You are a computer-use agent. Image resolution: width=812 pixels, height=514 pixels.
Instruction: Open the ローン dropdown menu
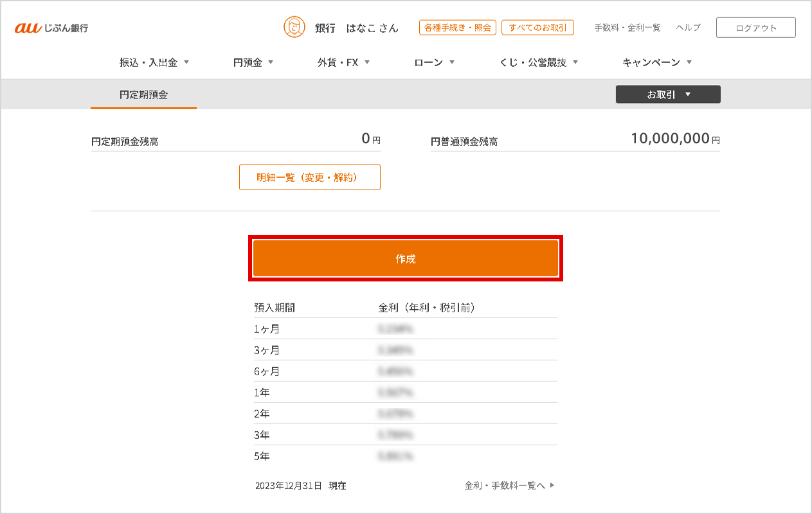435,62
